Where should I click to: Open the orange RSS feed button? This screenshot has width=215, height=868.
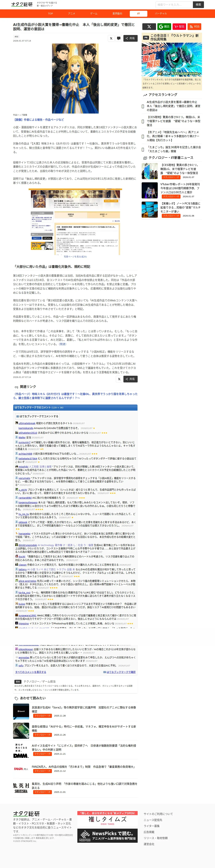[195, 27]
